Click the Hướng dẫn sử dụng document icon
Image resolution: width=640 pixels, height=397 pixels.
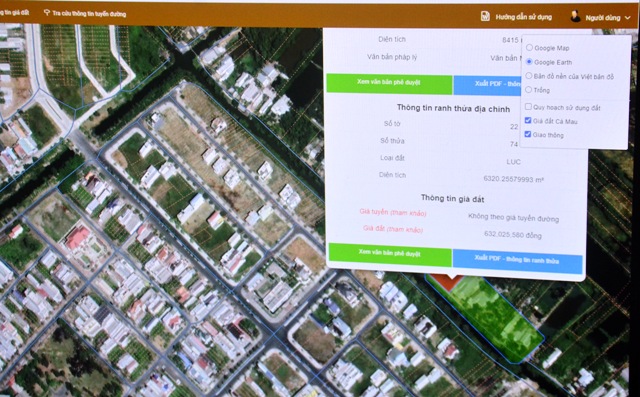pyautogui.click(x=485, y=16)
